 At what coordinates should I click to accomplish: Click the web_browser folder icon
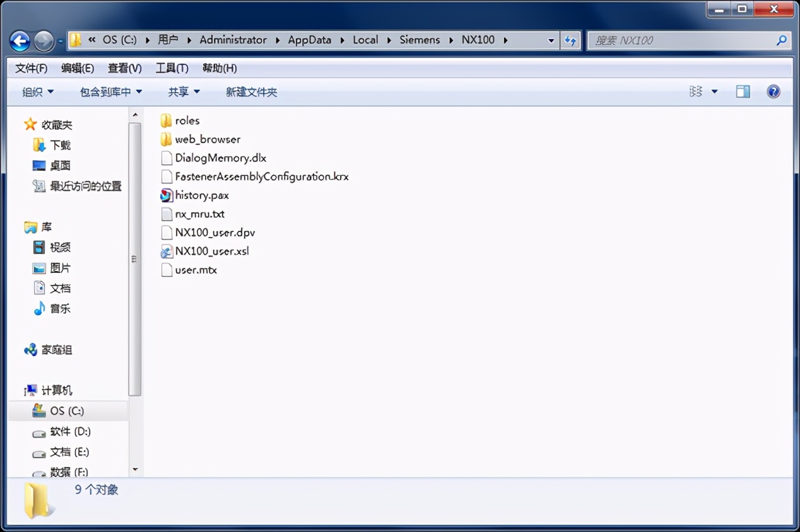(x=166, y=139)
